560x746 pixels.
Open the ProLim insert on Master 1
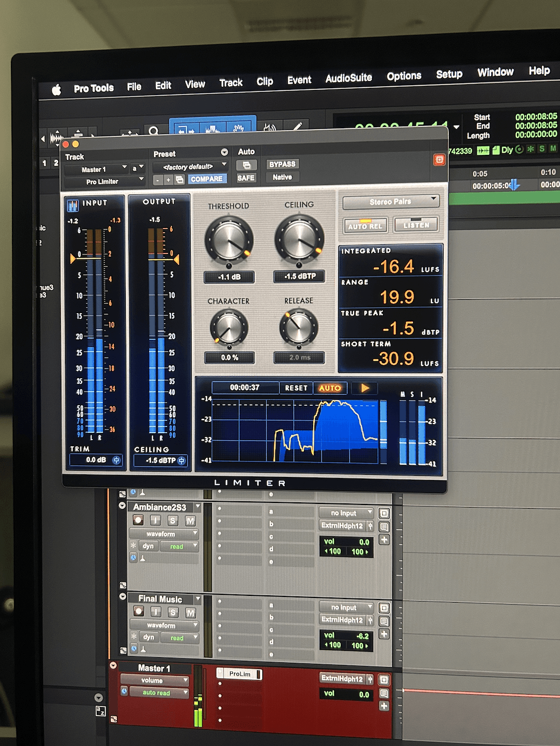click(x=239, y=674)
